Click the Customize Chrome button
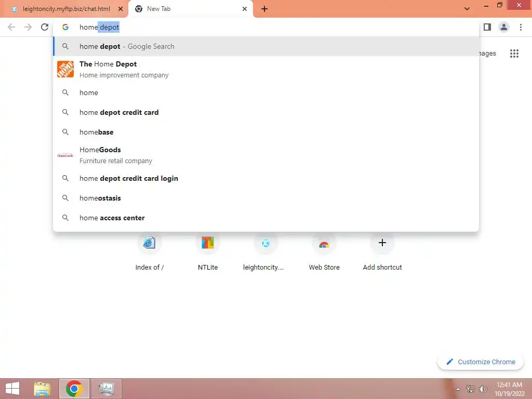 coord(481,362)
